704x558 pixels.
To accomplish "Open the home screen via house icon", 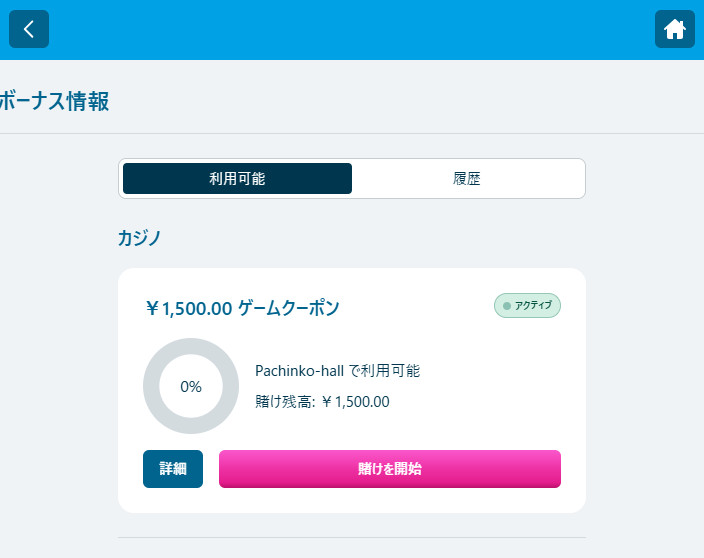I will pos(674,29).
